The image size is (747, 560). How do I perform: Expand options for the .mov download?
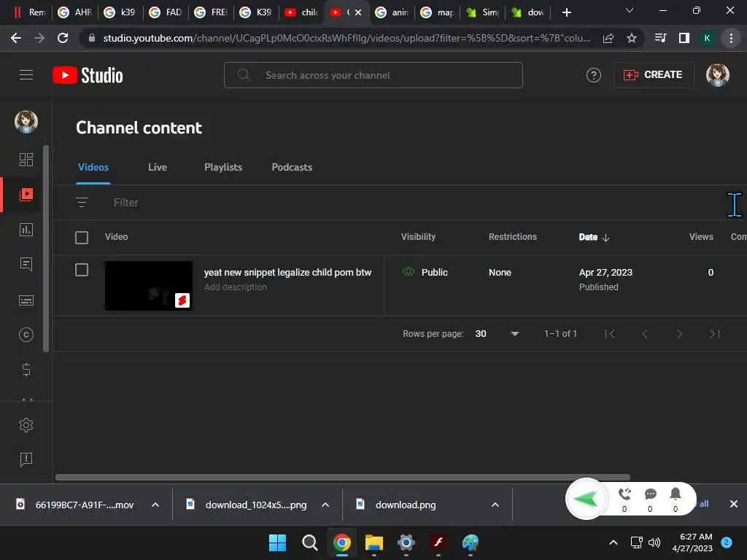coord(155,505)
